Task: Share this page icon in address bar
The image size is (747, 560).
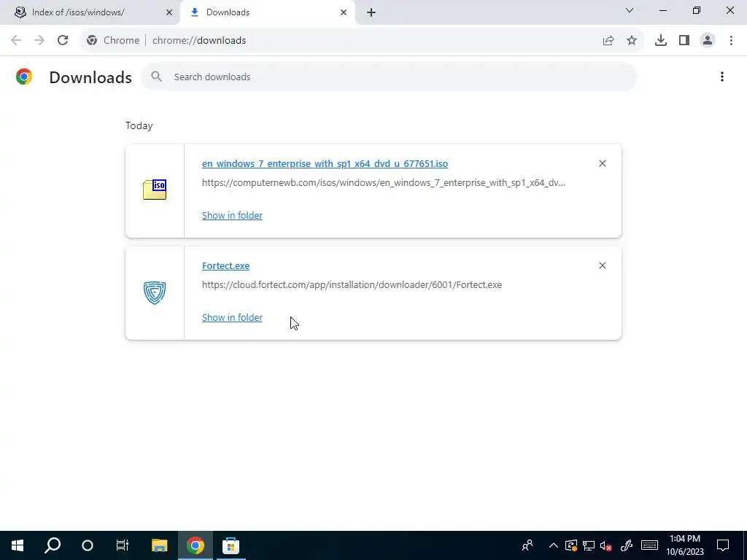Action: pos(608,41)
